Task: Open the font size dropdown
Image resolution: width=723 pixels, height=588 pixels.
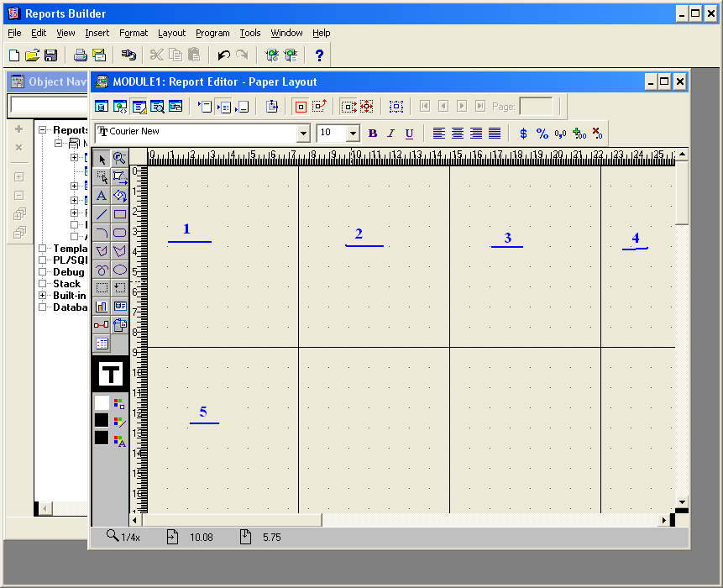Action: click(x=353, y=134)
